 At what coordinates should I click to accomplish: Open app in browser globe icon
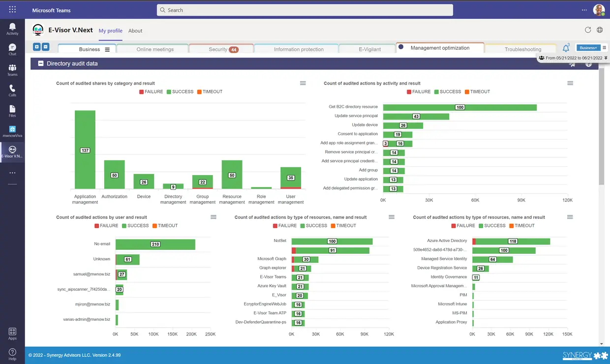click(x=600, y=30)
